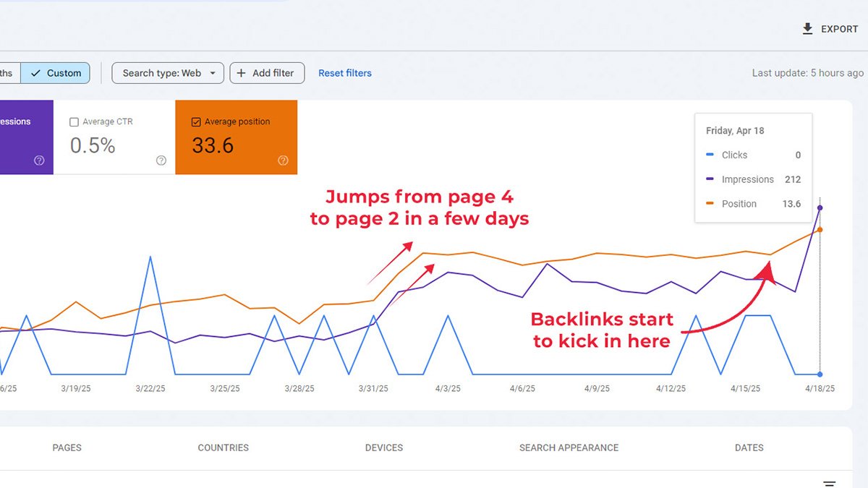
Task: Open help icon on Average CTR card
Action: click(161, 160)
